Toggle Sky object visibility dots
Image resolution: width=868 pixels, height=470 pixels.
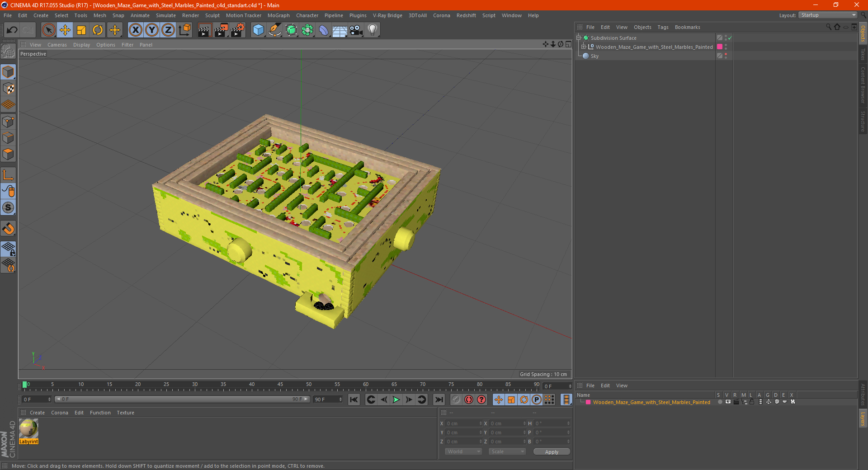point(726,56)
